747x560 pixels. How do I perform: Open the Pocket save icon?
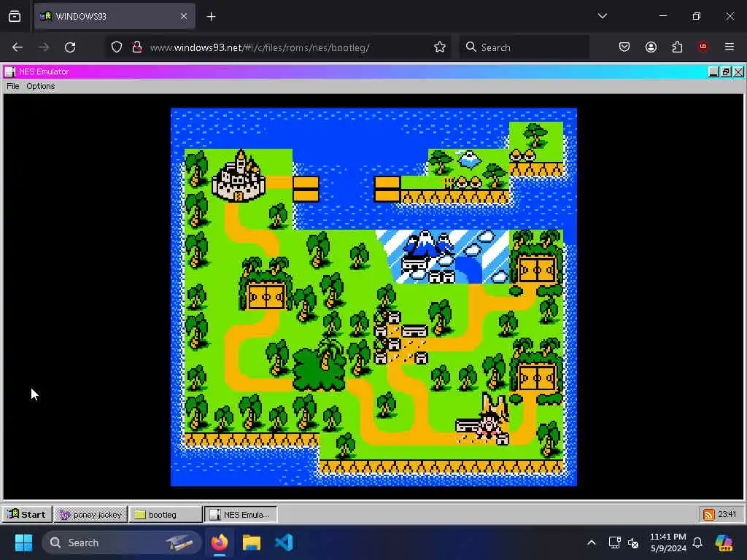click(x=624, y=47)
